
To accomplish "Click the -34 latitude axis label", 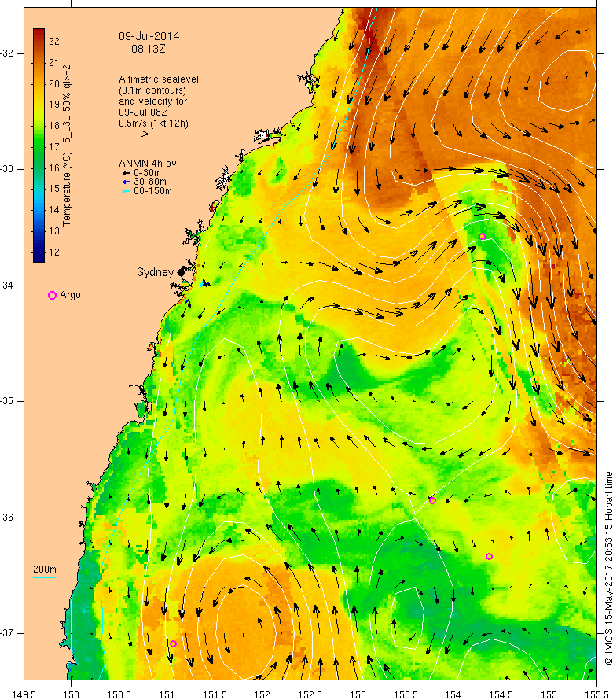I will coord(6,286).
